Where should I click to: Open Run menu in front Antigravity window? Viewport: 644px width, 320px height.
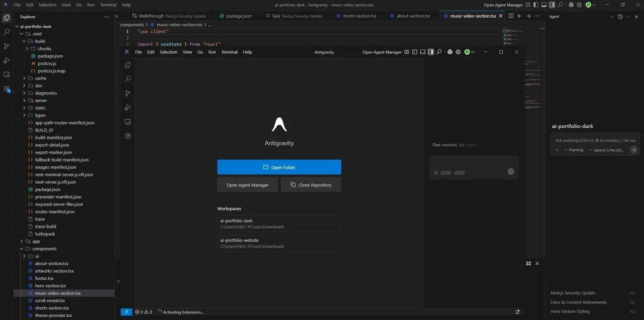(x=212, y=52)
